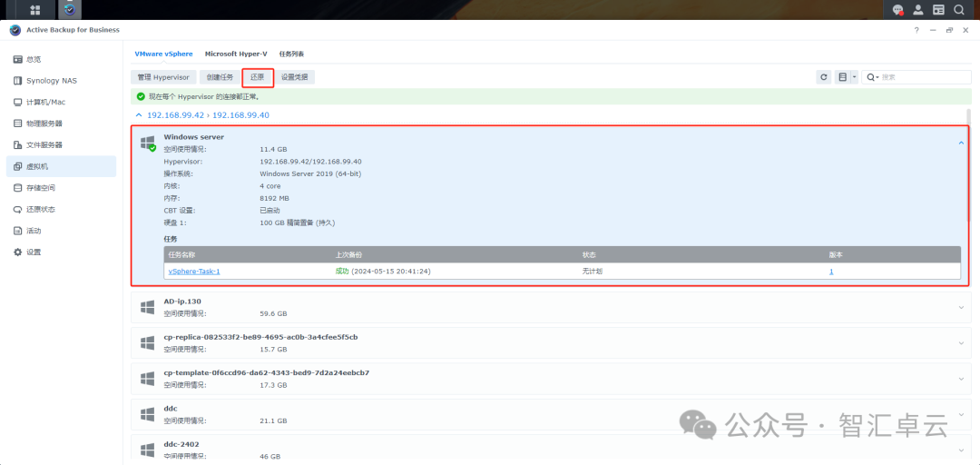Click the 59.6 GB usage value

point(273,313)
